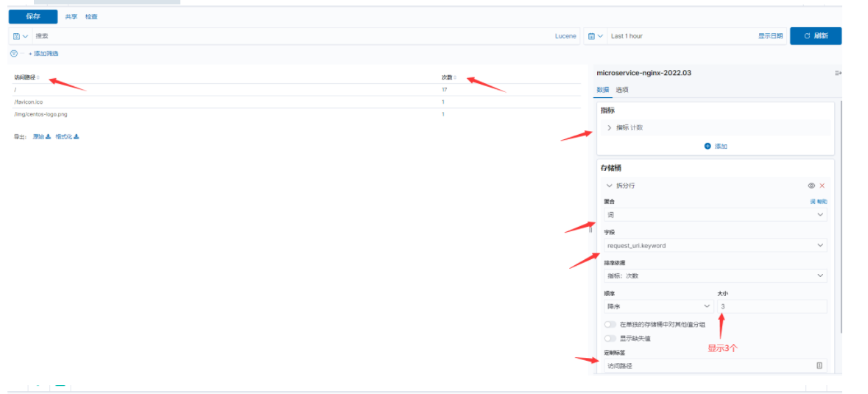
Task: Collapse the editor side panel icon
Action: click(x=838, y=73)
